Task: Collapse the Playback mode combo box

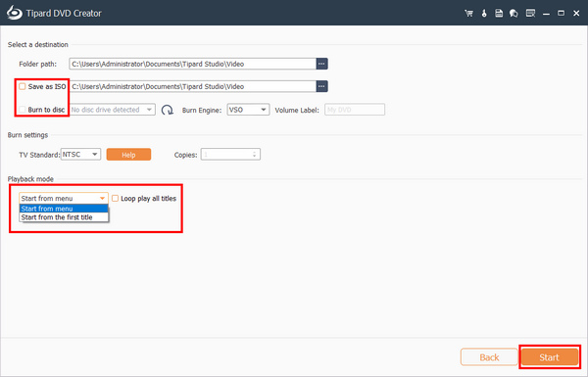Action: pos(64,198)
